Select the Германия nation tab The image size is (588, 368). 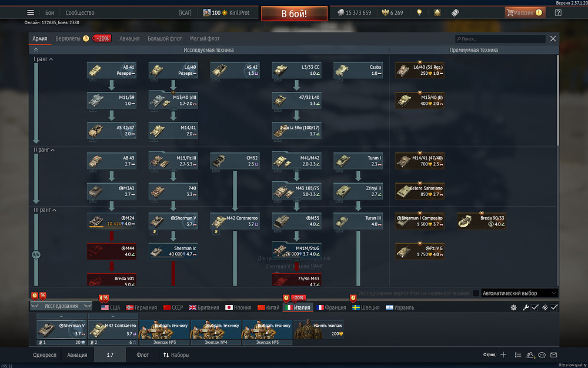[141, 307]
